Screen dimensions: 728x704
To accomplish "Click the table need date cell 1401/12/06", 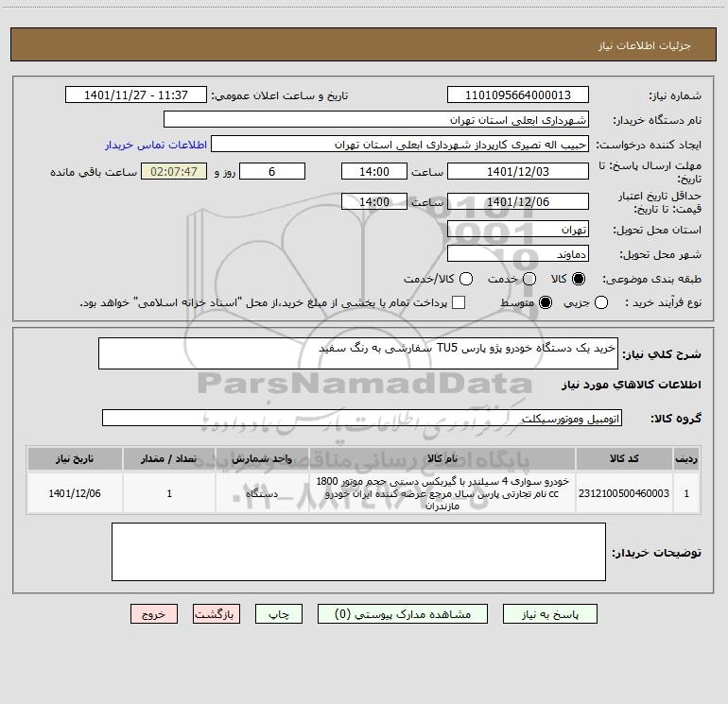I will pos(75,493).
